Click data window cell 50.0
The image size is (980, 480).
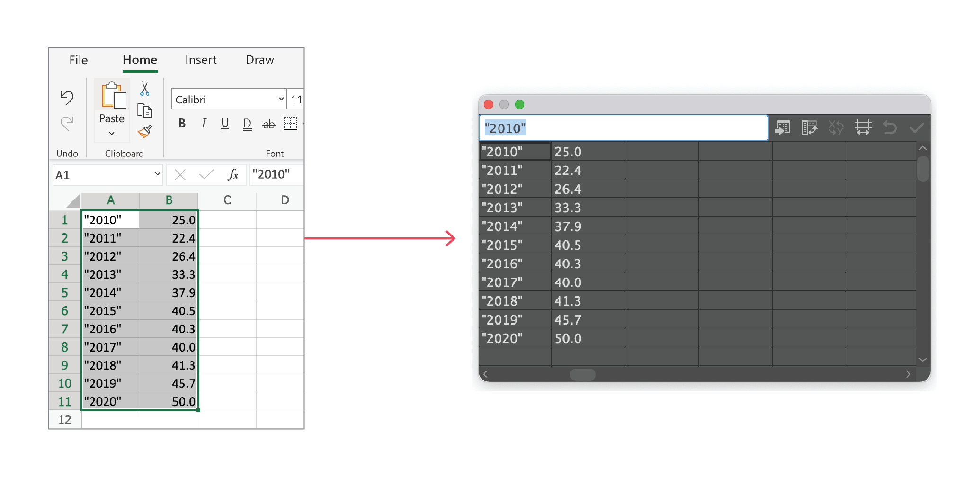click(x=588, y=338)
